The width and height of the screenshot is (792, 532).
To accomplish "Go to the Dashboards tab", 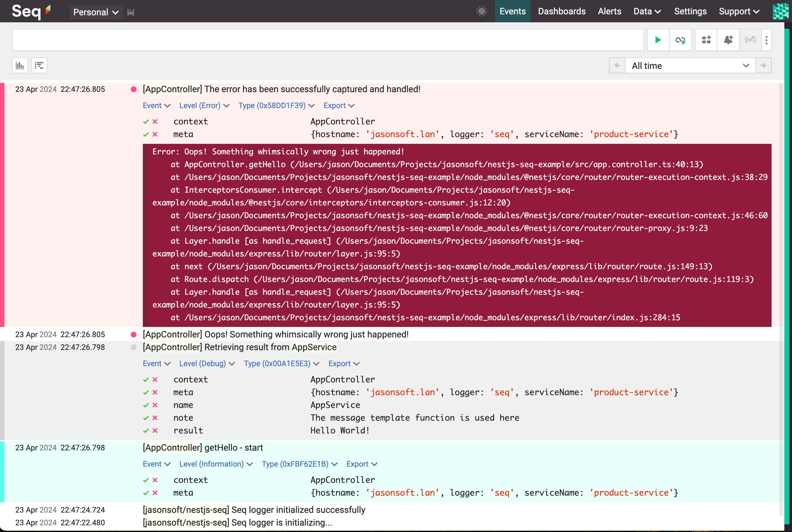I will tap(561, 11).
